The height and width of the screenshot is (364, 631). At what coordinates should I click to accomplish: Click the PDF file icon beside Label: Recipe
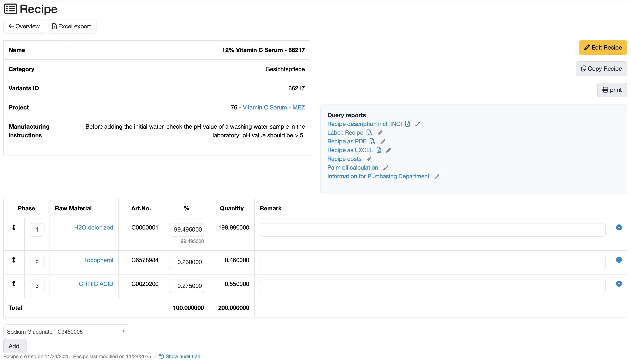click(x=369, y=133)
